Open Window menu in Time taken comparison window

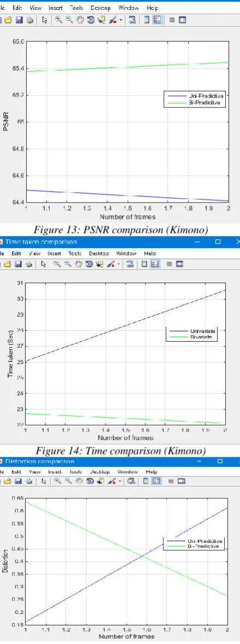126,254
